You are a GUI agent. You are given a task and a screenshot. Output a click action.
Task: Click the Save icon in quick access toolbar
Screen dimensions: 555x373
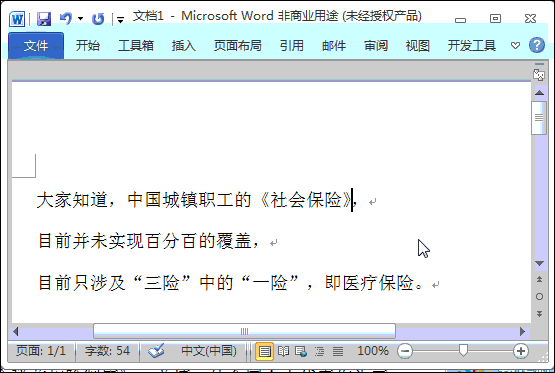[44, 18]
